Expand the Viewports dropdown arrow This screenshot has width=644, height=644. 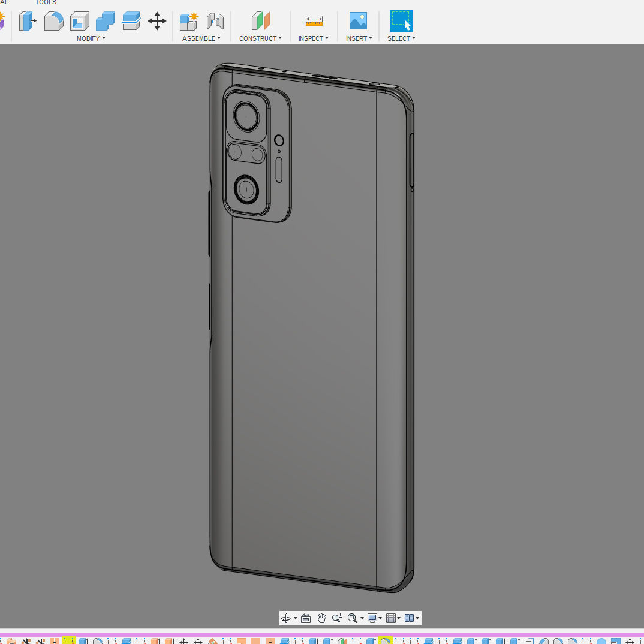point(417,618)
